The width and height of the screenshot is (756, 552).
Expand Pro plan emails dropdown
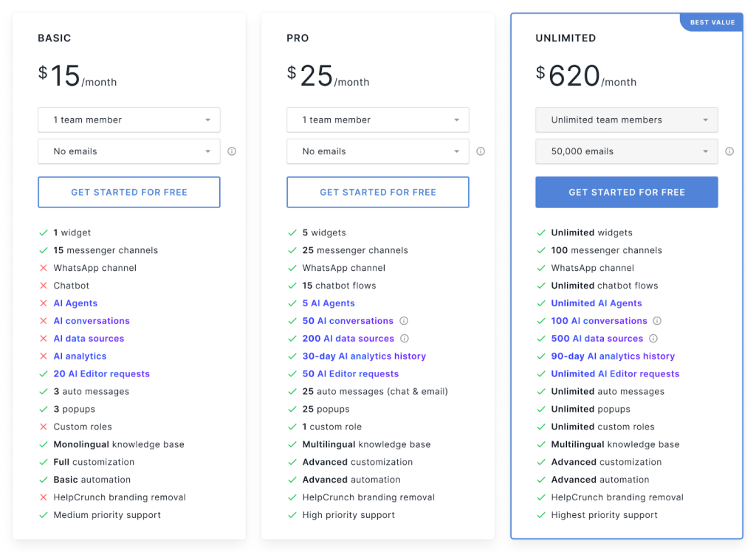[377, 151]
